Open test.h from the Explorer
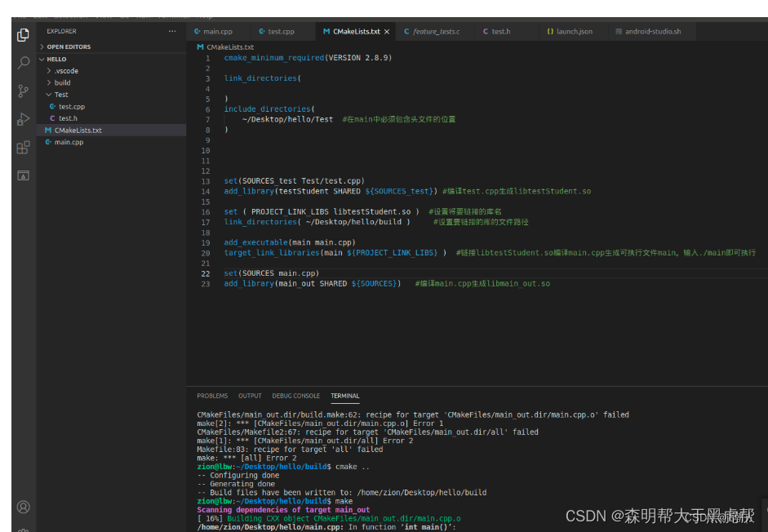768x532 pixels. [x=66, y=117]
